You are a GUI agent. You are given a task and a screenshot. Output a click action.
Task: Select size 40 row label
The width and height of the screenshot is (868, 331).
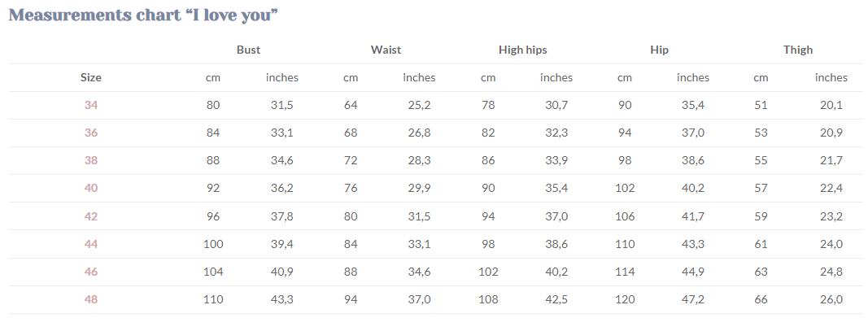coord(91,188)
